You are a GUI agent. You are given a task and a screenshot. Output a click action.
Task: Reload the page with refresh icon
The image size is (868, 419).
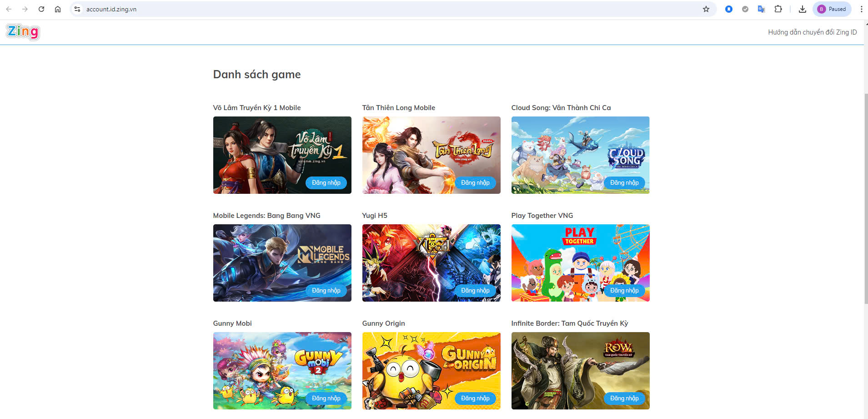[41, 9]
